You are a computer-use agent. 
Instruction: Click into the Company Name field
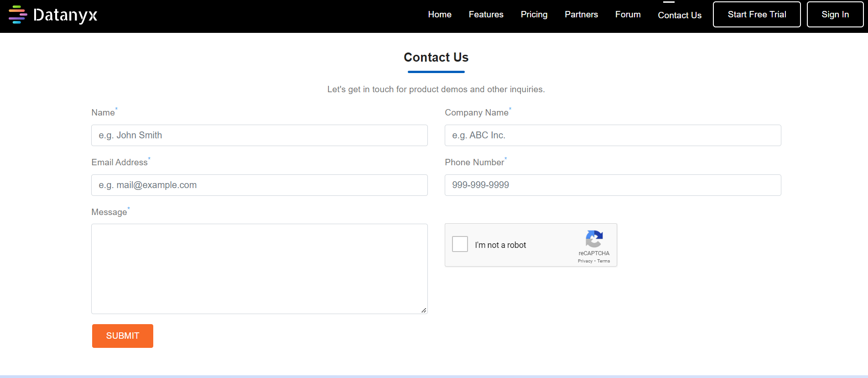[613, 136]
